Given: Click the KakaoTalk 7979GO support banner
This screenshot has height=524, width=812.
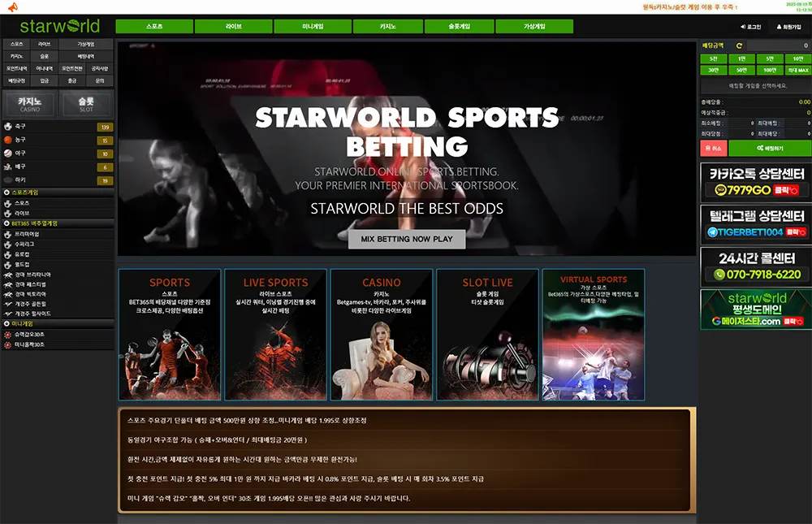Looking at the screenshot, I should coord(756,182).
